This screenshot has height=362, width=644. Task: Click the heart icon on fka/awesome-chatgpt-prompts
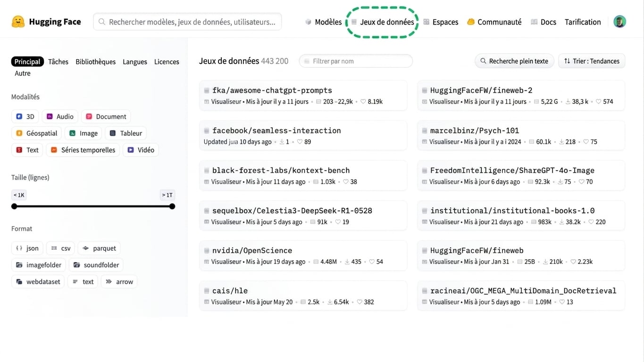(x=363, y=102)
